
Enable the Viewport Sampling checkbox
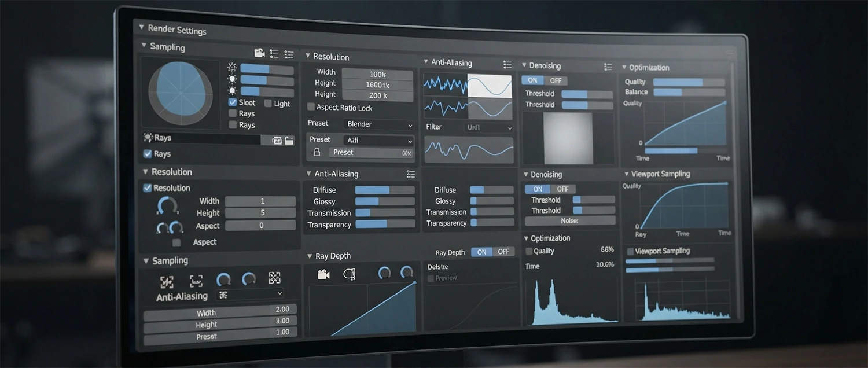click(x=630, y=251)
